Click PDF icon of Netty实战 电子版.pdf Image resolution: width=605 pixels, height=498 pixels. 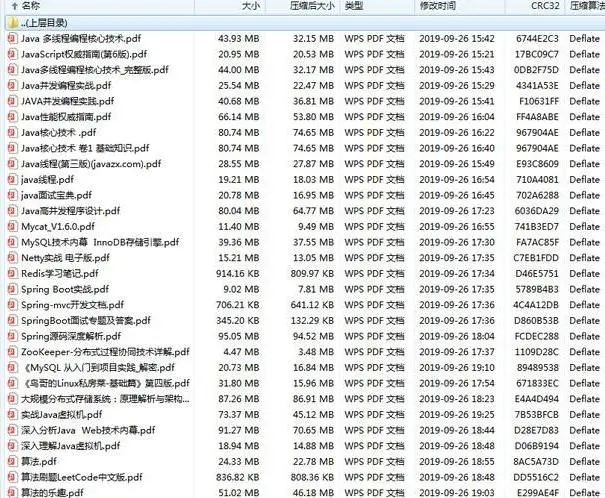12,258
